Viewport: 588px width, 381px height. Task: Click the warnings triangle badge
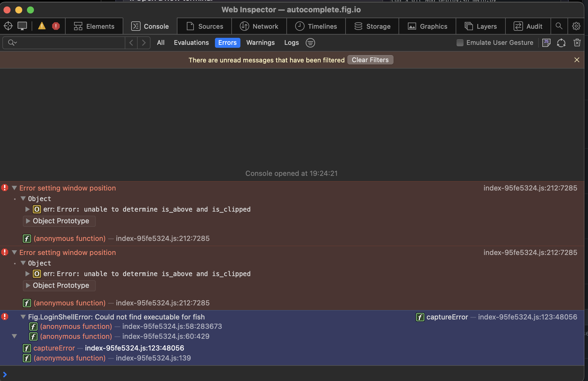(x=42, y=26)
